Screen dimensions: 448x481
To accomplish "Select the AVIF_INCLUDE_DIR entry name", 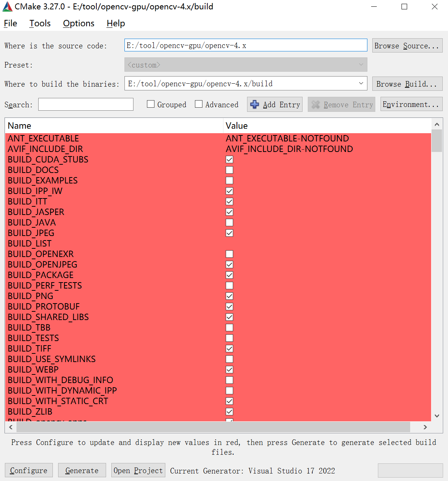I will (x=45, y=149).
